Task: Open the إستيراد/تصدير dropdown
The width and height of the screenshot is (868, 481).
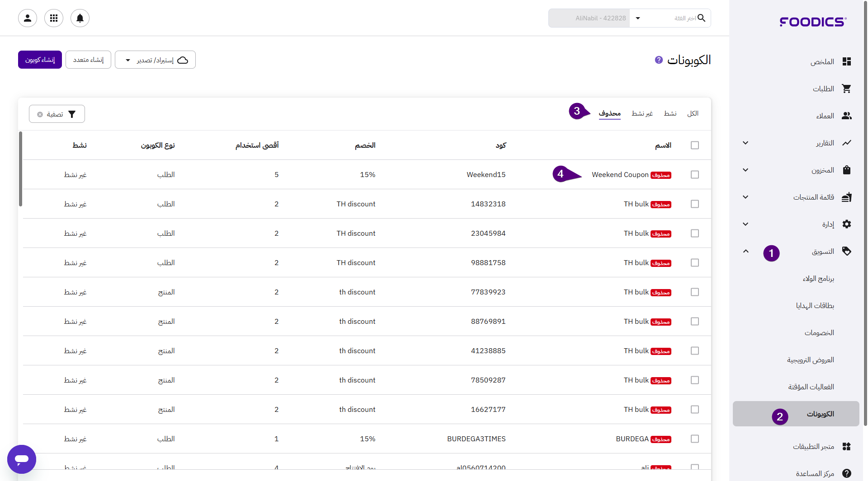Action: pyautogui.click(x=155, y=60)
